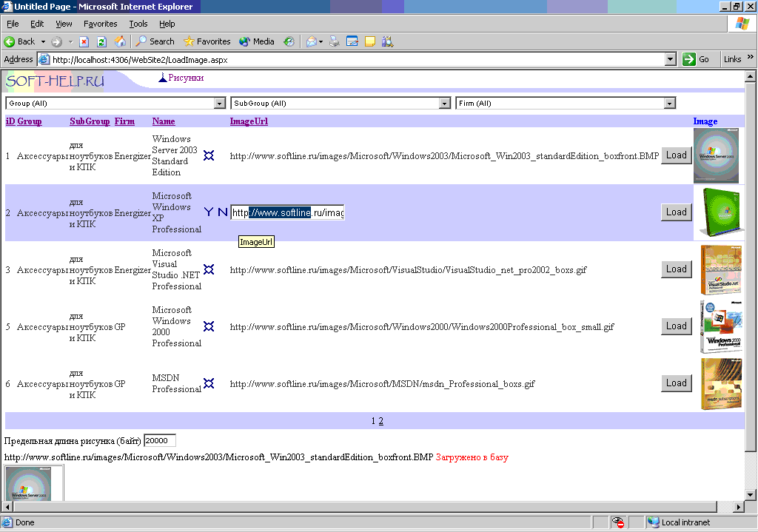This screenshot has width=758, height=532.
Task: Click edit icon for Windows 2000 Professional row
Action: (209, 326)
